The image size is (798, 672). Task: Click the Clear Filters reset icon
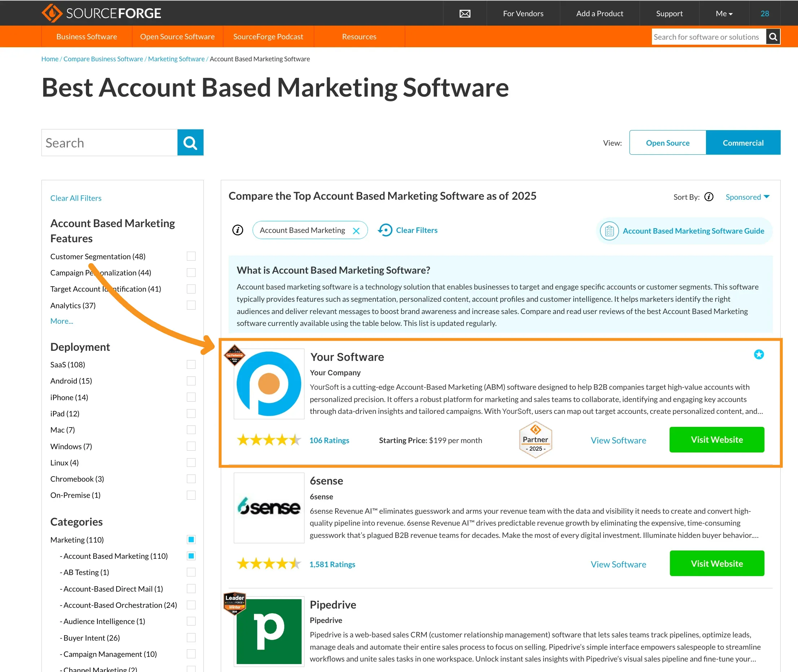point(385,230)
